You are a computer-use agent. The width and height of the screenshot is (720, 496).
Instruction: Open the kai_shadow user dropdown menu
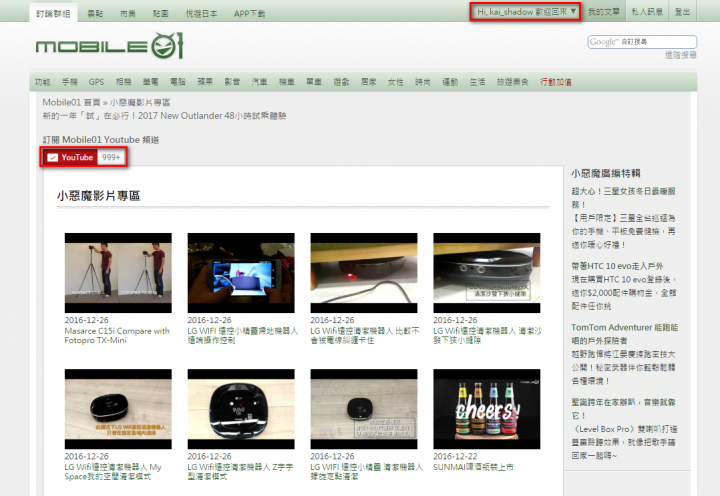coord(526,12)
